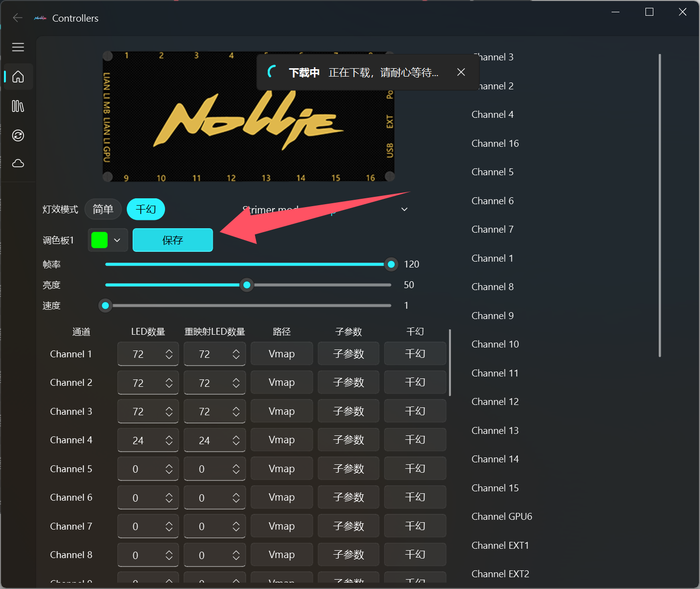Open the library icon in sidebar
The width and height of the screenshot is (700, 589).
18,106
